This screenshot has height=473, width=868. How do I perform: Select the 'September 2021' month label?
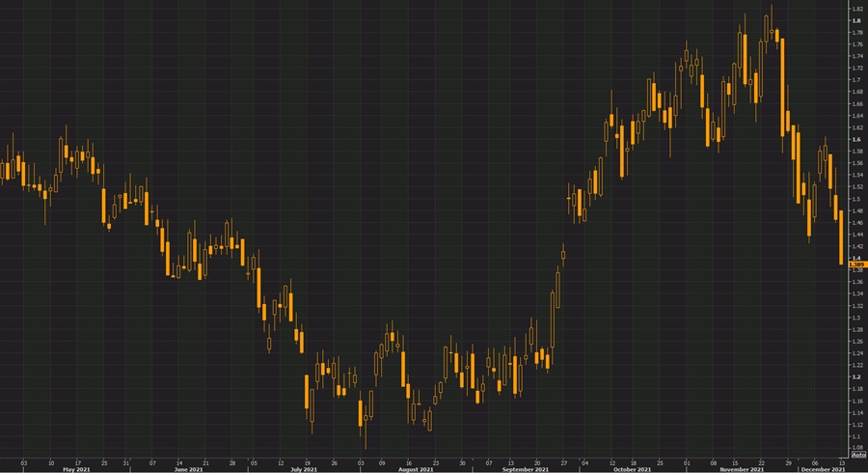pyautogui.click(x=526, y=470)
